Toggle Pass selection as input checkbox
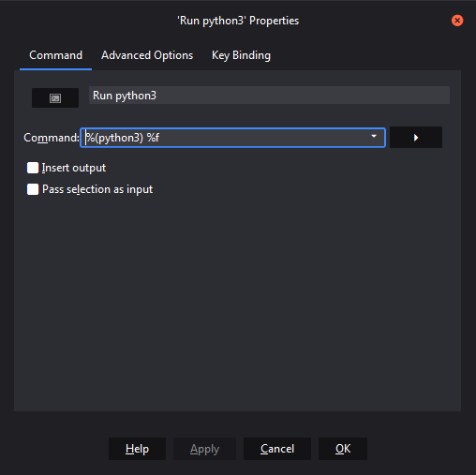476x475 pixels. click(33, 189)
